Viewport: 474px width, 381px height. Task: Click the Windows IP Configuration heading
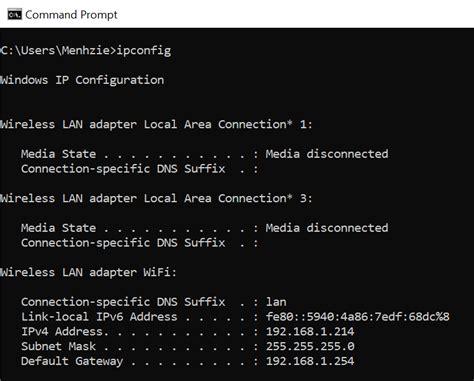pyautogui.click(x=82, y=80)
